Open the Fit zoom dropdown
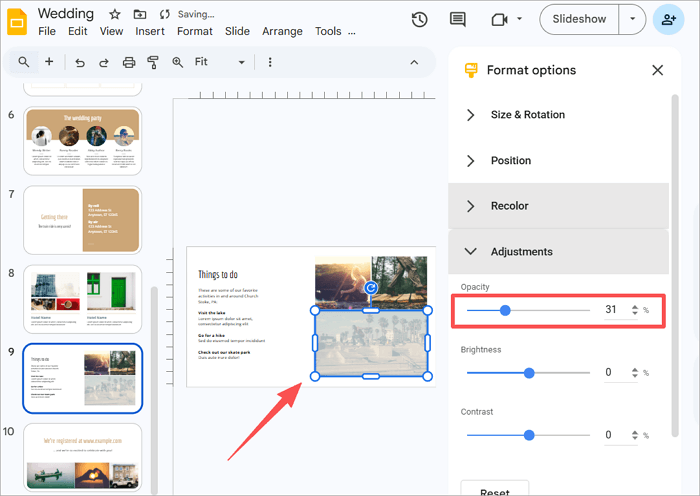 click(x=220, y=63)
